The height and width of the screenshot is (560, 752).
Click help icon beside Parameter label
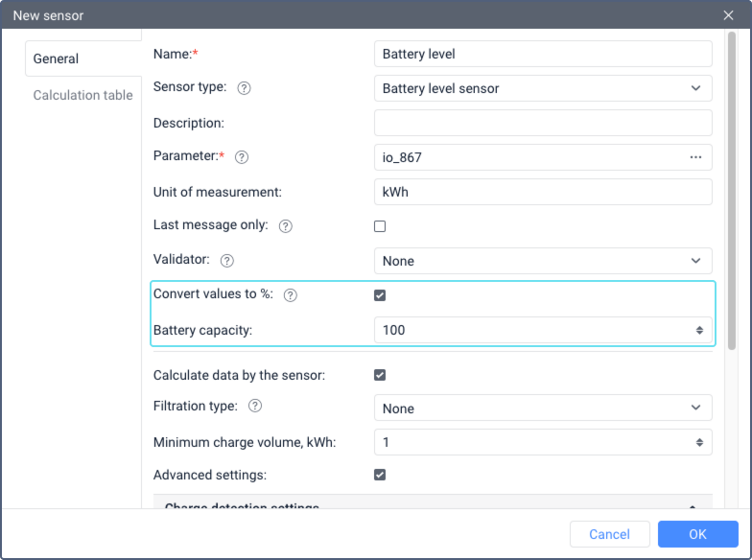click(242, 157)
